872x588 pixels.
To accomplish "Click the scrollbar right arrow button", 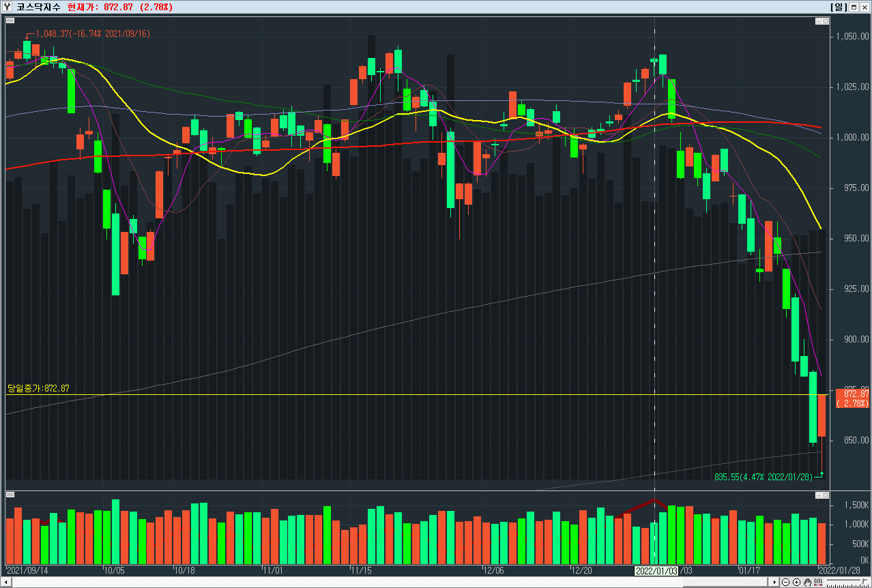I will [774, 582].
